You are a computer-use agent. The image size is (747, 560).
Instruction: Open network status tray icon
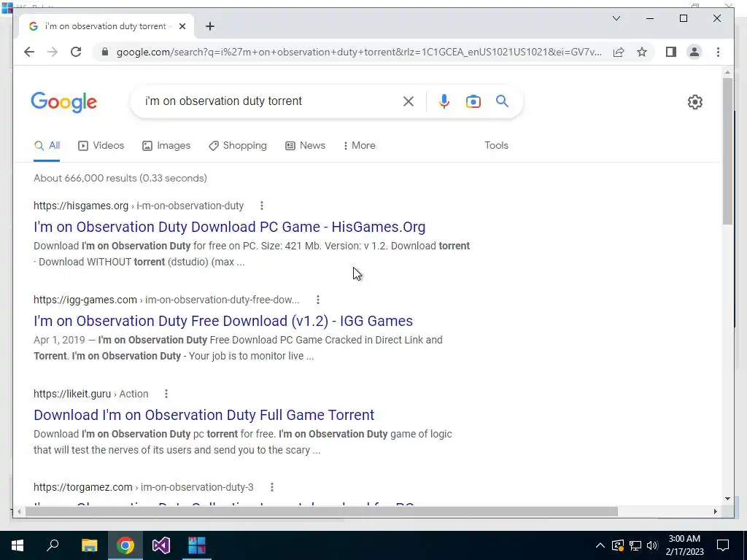tap(635, 545)
